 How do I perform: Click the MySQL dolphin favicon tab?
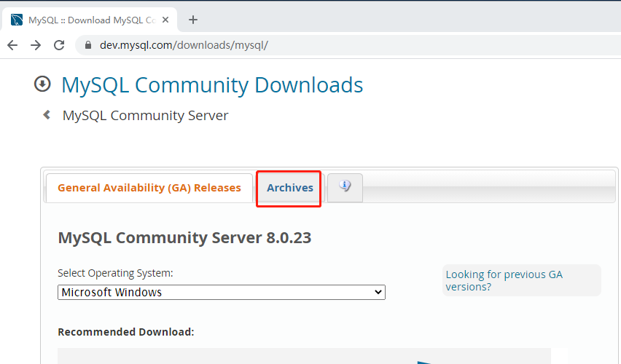pos(17,20)
